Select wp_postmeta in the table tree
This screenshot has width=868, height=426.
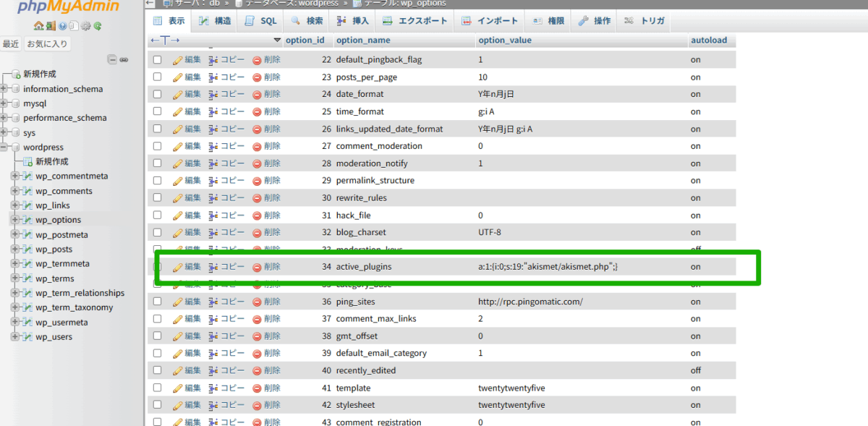point(62,235)
